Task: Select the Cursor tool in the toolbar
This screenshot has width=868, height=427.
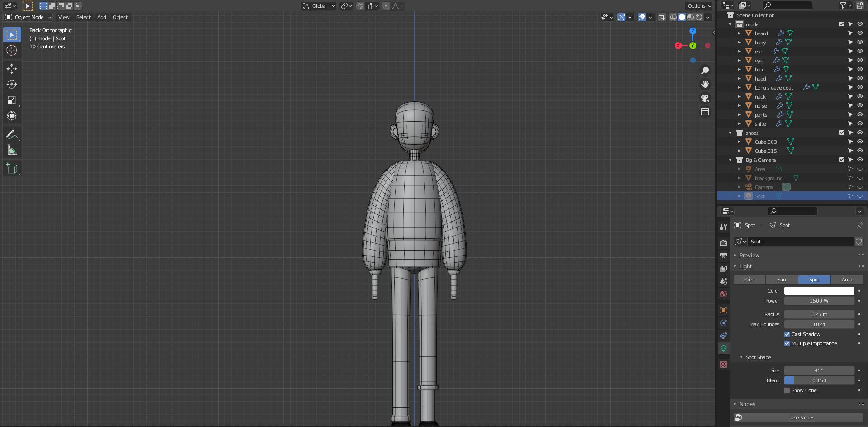Action: 12,50
